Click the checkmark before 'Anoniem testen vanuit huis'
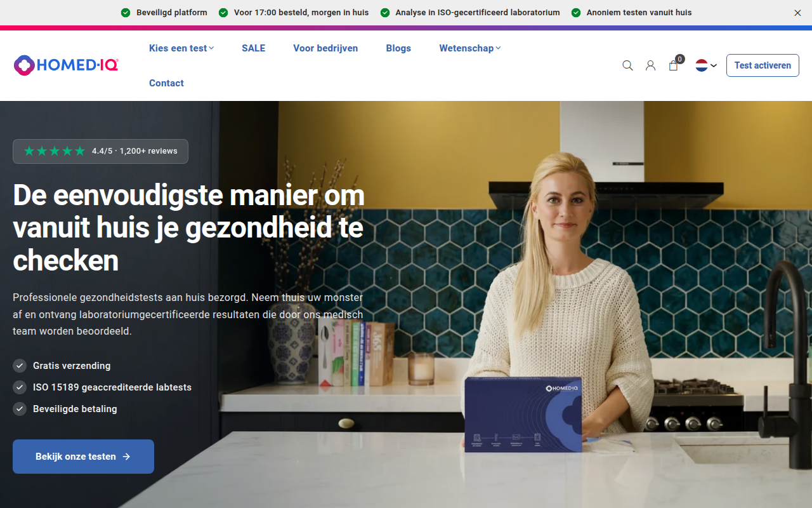Image resolution: width=812 pixels, height=508 pixels. click(576, 13)
